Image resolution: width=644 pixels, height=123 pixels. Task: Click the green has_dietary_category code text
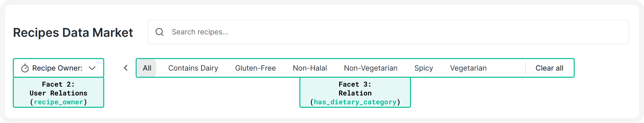(x=355, y=102)
